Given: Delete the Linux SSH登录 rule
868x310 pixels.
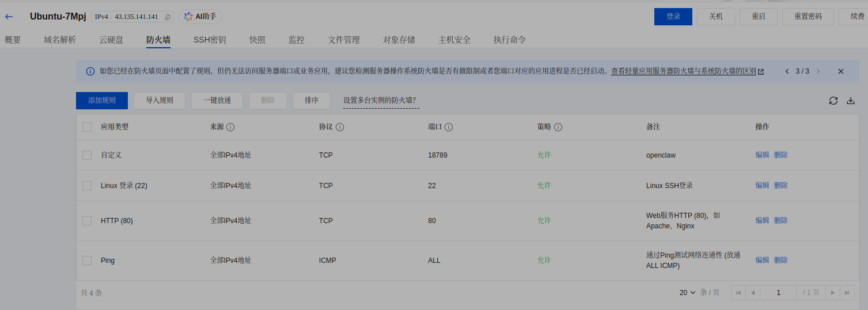Looking at the screenshot, I should [x=780, y=186].
